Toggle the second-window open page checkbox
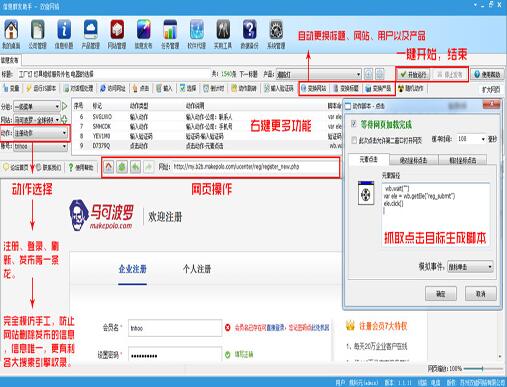The image size is (507, 387). pyautogui.click(x=354, y=140)
